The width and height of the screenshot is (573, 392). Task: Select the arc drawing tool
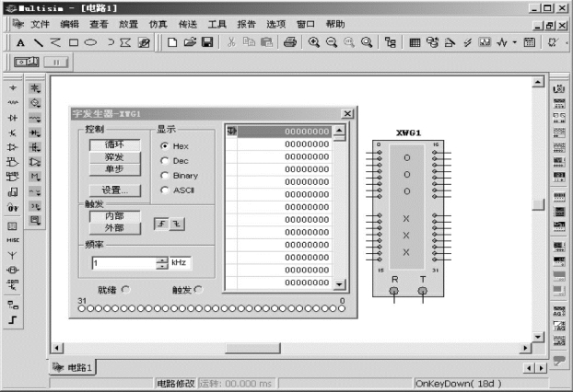point(110,42)
